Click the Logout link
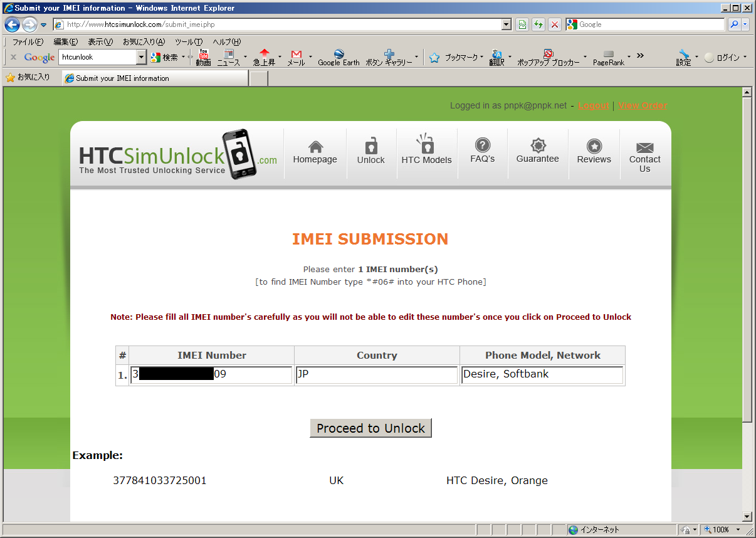This screenshot has width=756, height=538. click(x=593, y=105)
